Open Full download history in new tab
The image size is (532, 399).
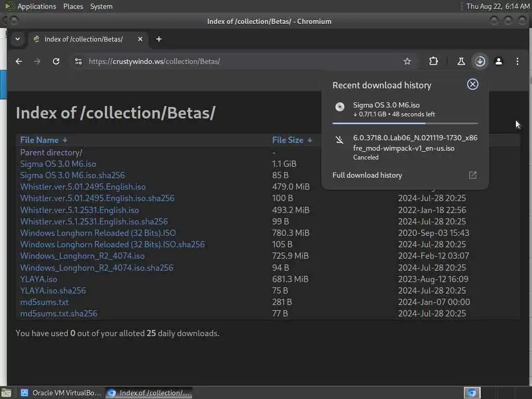[x=473, y=175]
